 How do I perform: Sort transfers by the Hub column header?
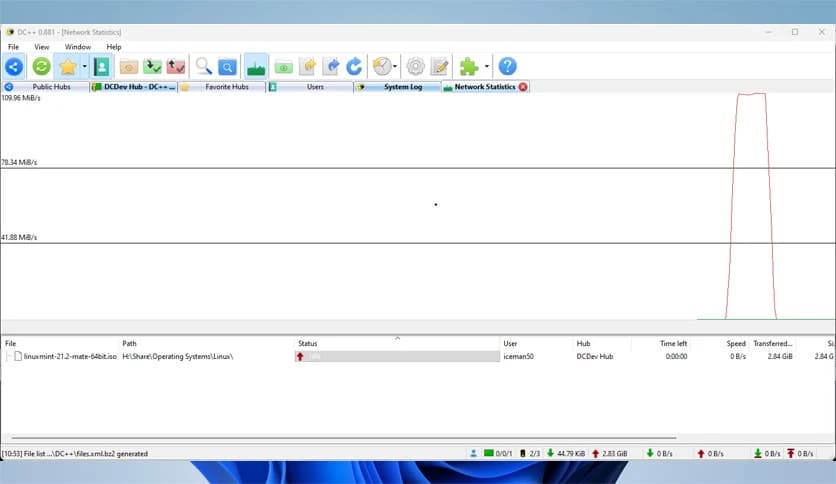point(602,344)
